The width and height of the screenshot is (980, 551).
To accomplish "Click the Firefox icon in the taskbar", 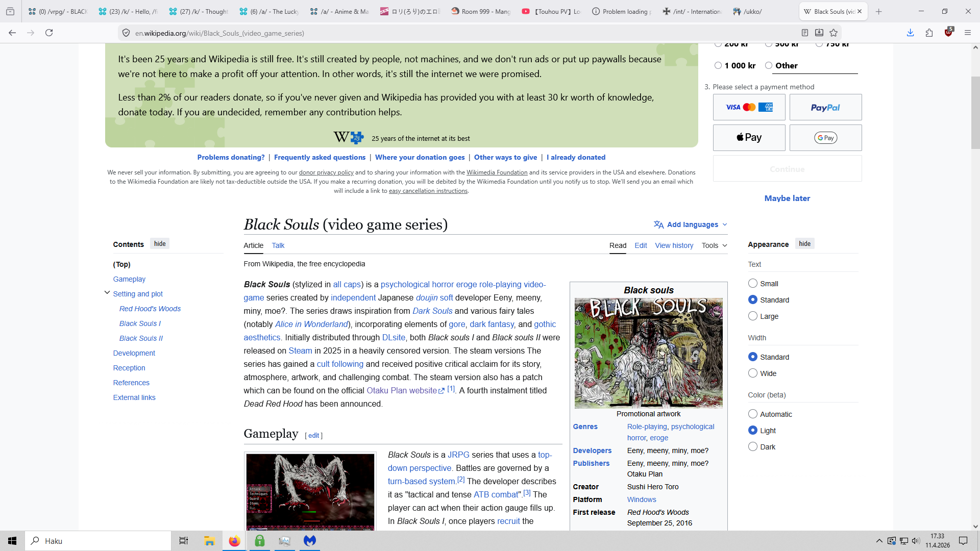I will coord(234,541).
